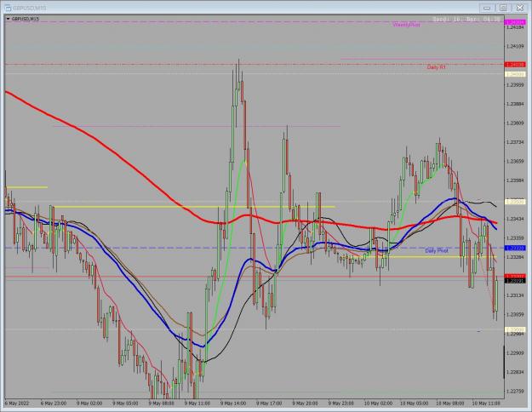Click the 10 May 11:00 time label
This screenshot has width=532, height=412.
[486, 403]
